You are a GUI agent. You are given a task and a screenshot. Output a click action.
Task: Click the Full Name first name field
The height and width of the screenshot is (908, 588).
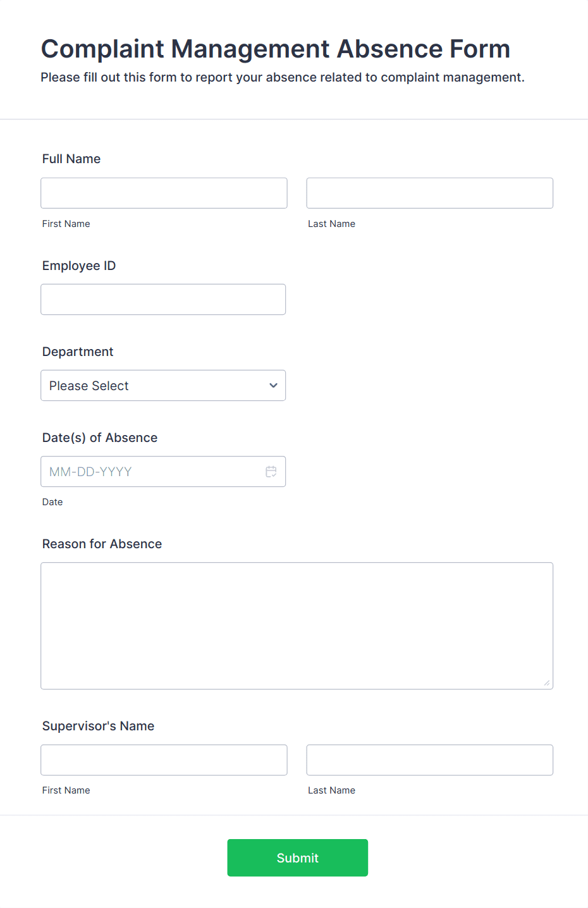click(x=164, y=193)
